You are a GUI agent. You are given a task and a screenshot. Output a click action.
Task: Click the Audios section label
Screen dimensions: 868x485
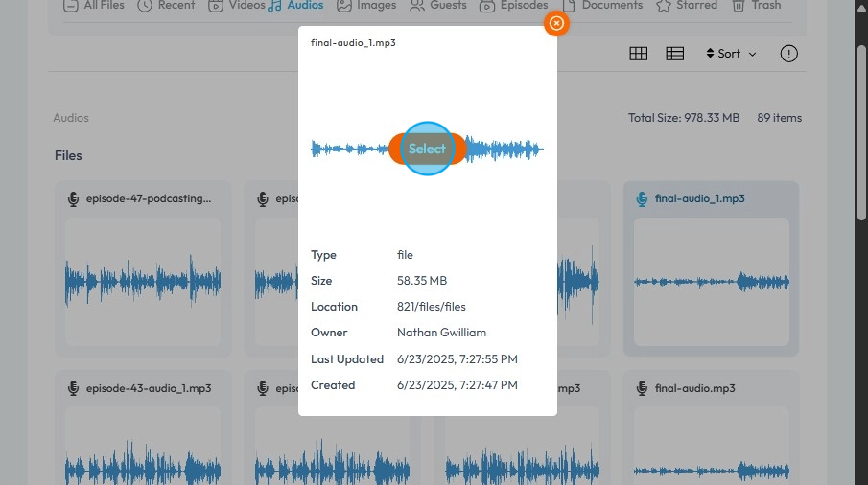point(71,118)
